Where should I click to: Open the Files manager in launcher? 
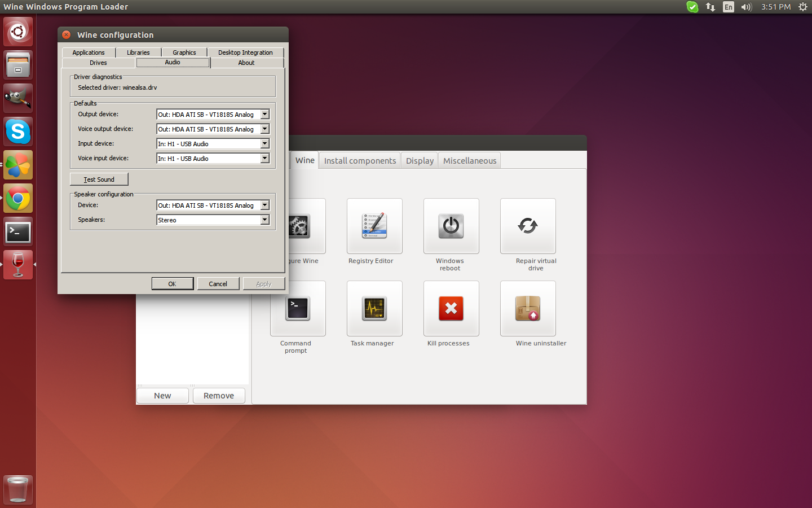(18, 65)
